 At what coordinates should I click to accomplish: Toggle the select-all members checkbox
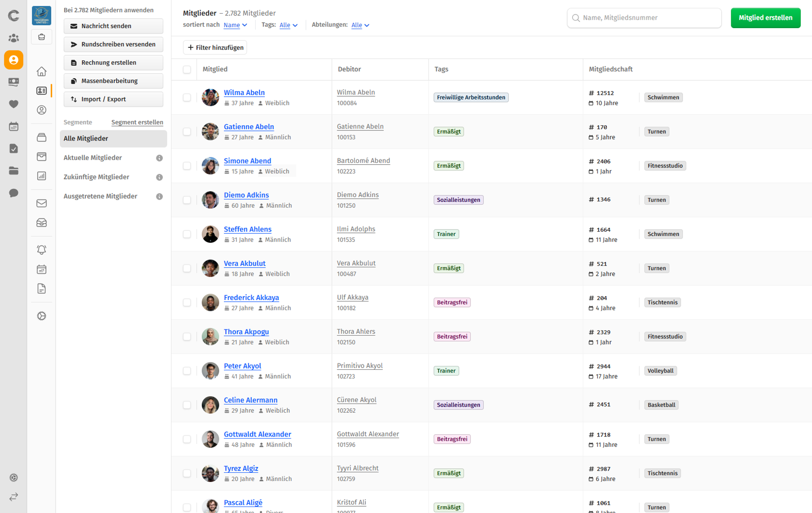click(187, 69)
